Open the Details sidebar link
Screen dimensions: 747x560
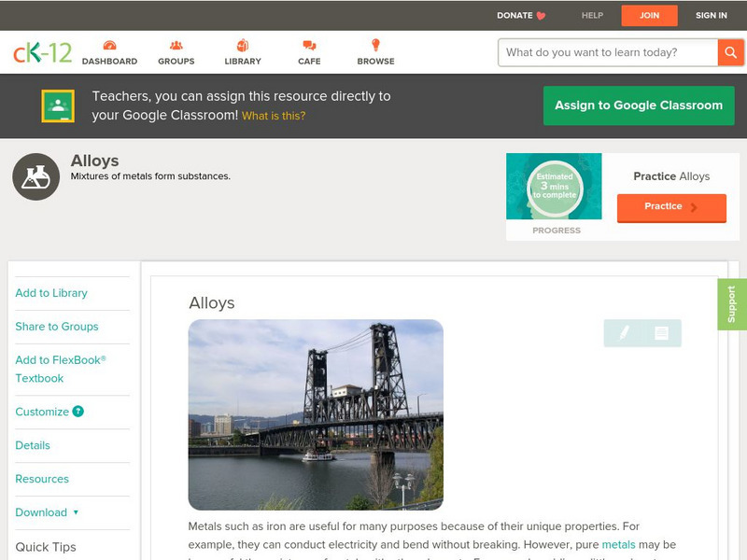pyautogui.click(x=33, y=445)
